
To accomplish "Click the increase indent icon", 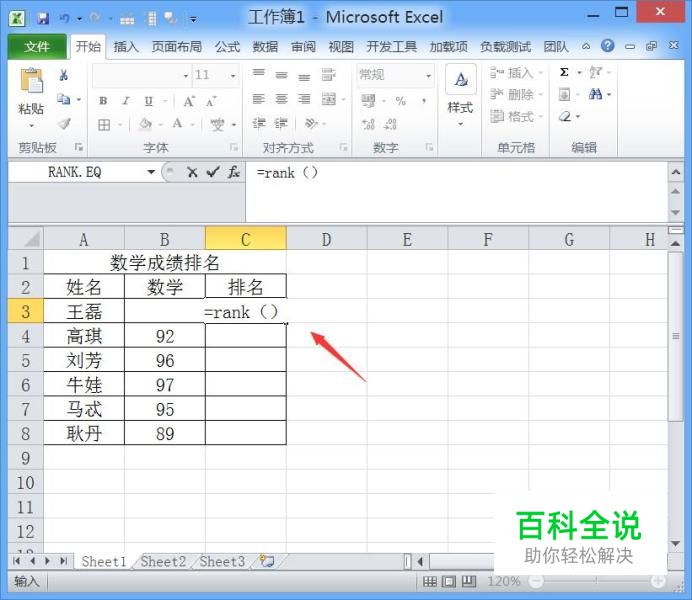I will click(x=281, y=123).
